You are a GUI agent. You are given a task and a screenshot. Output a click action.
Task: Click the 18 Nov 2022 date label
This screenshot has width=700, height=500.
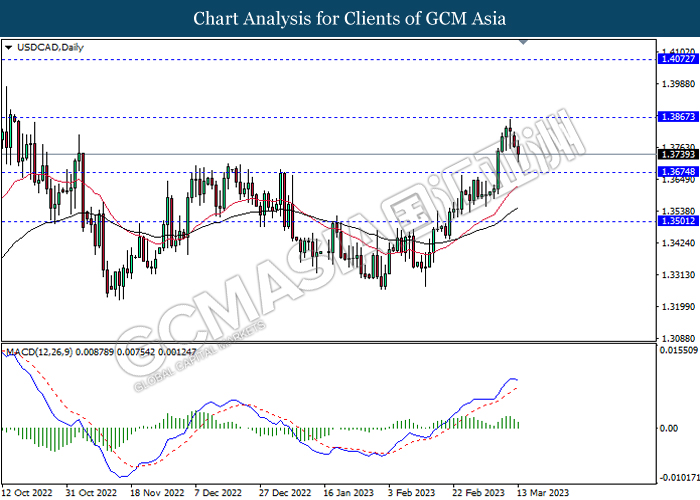(157, 493)
